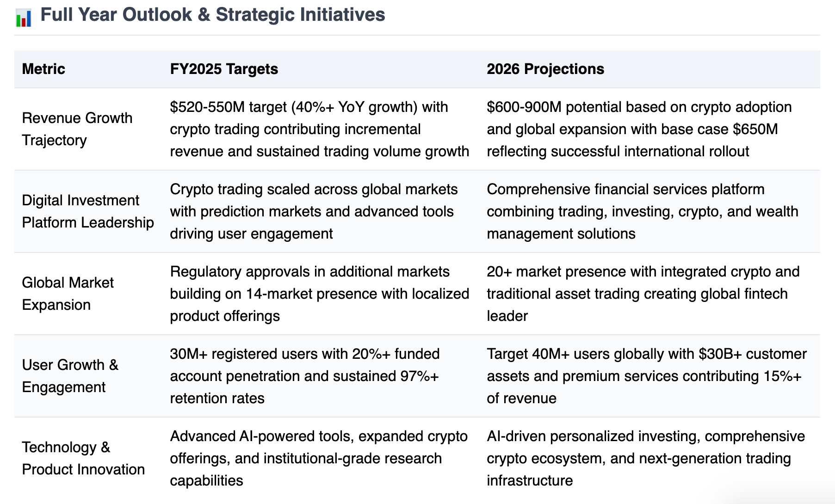Click the Advanced AI-powered tools cell

[319, 458]
